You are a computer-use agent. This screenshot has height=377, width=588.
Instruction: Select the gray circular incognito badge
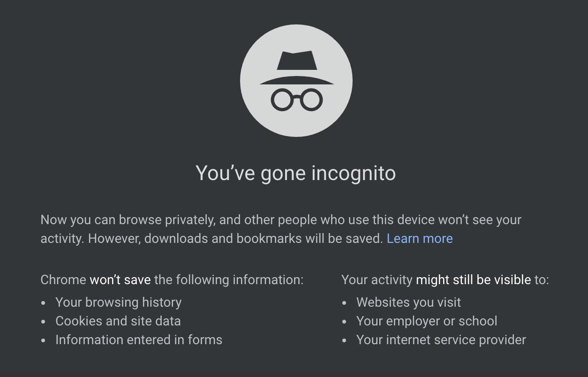point(296,81)
